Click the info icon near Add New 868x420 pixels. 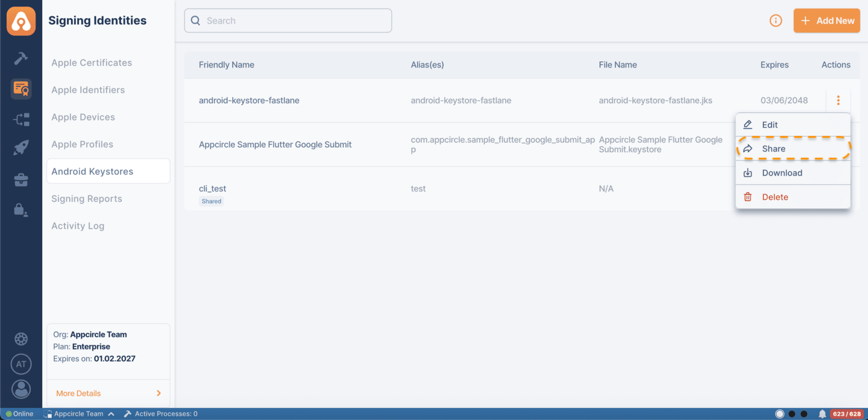[x=776, y=20]
